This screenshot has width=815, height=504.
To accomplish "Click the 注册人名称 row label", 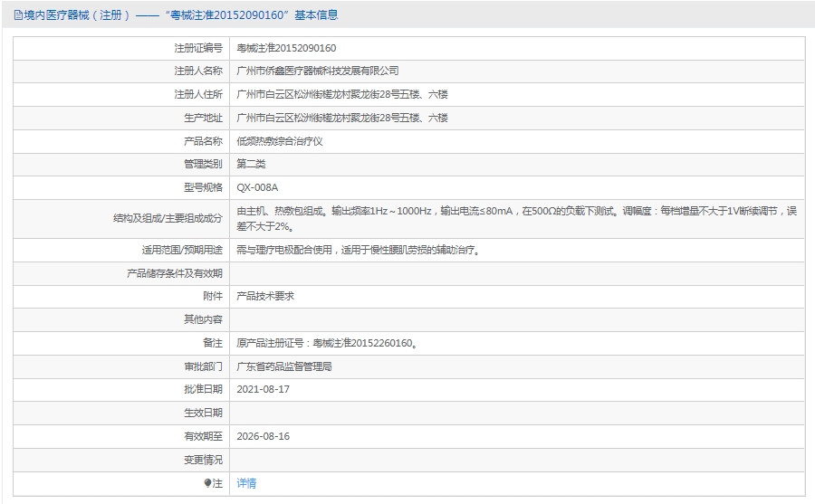I will coord(198,71).
